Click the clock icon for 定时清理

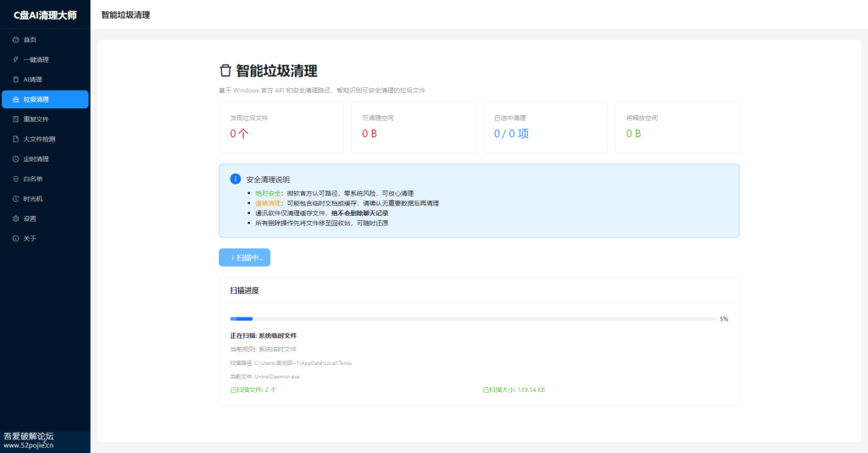tap(15, 159)
